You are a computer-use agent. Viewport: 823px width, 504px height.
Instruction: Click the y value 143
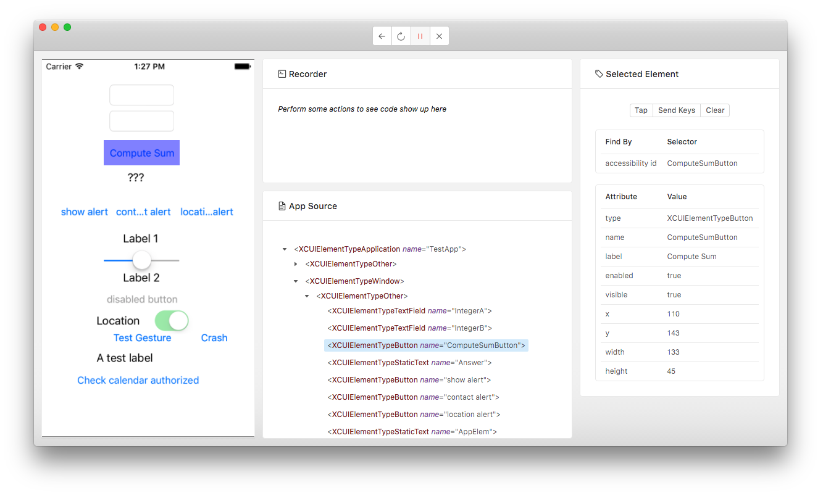673,333
